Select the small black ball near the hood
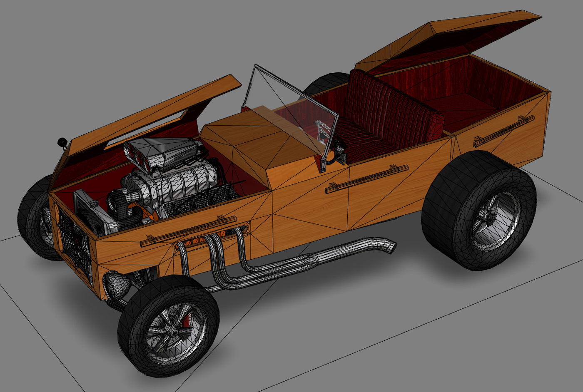This screenshot has height=392, width=583. click(x=62, y=142)
